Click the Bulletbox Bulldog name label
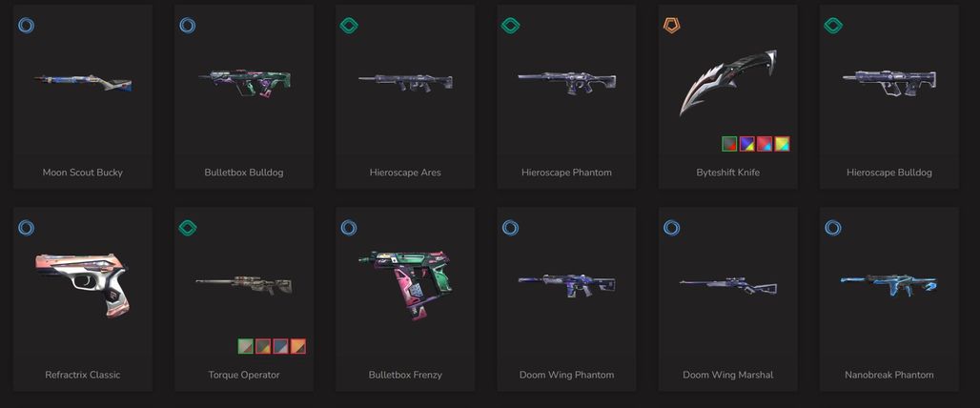The height and width of the screenshot is (408, 980). pyautogui.click(x=244, y=173)
